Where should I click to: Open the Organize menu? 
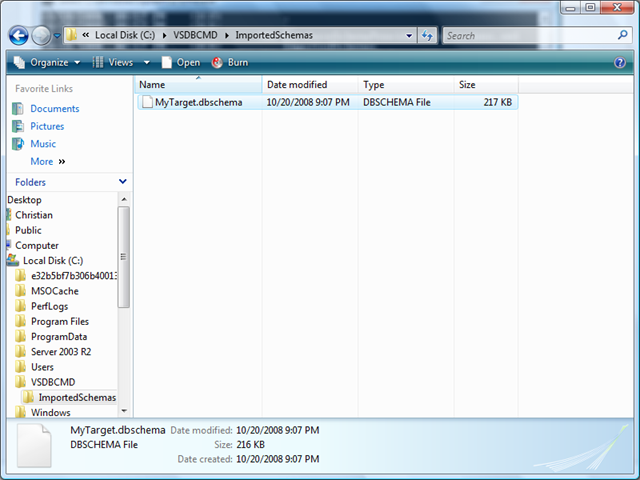(47, 62)
